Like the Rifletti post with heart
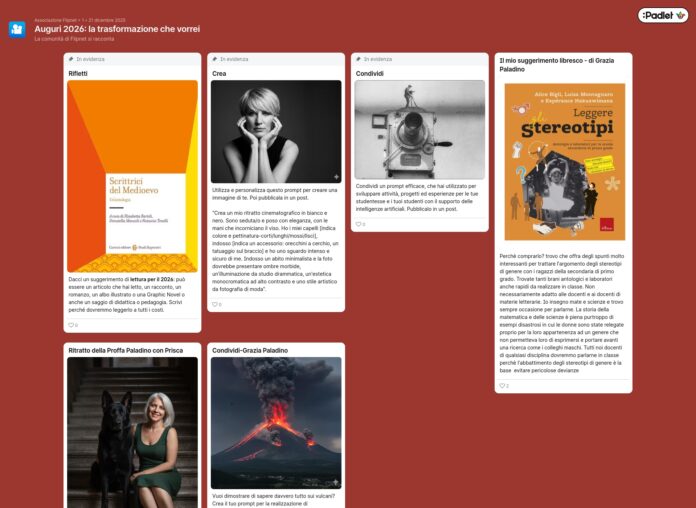This screenshot has width=696, height=508. [72, 325]
